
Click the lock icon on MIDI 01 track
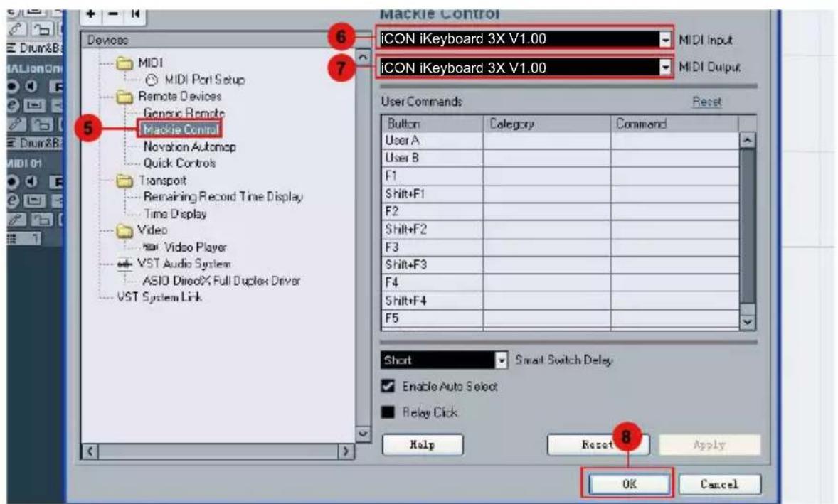[x=42, y=220]
